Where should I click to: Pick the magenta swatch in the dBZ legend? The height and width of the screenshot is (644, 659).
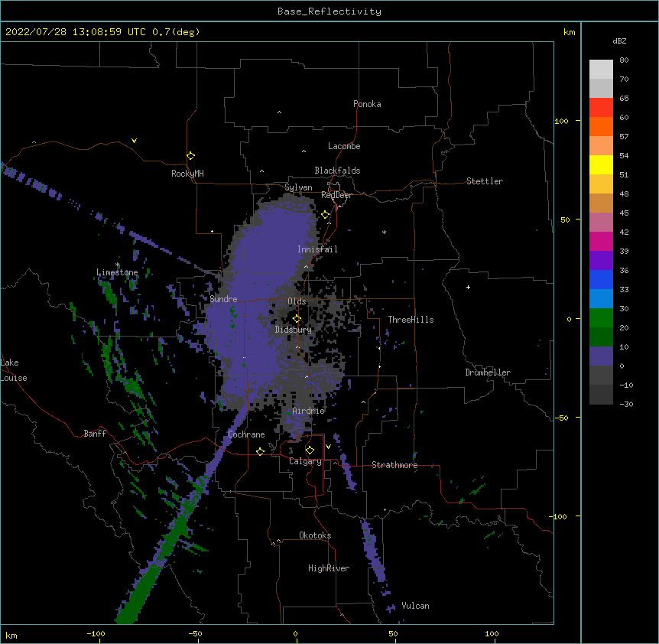pos(601,241)
